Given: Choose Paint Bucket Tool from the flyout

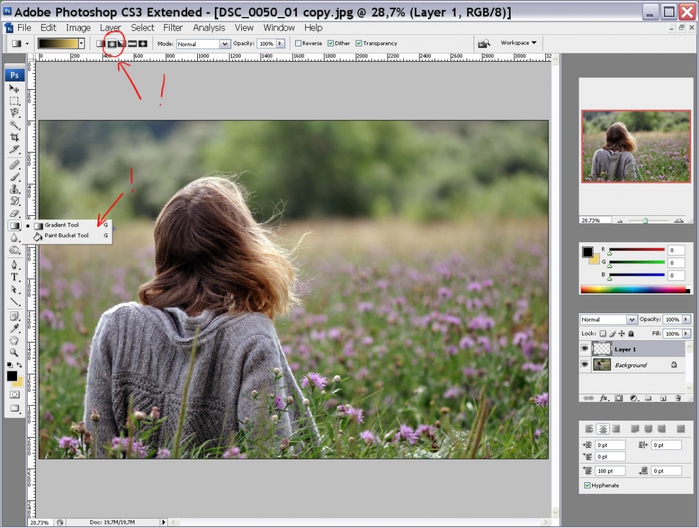Looking at the screenshot, I should (x=66, y=236).
